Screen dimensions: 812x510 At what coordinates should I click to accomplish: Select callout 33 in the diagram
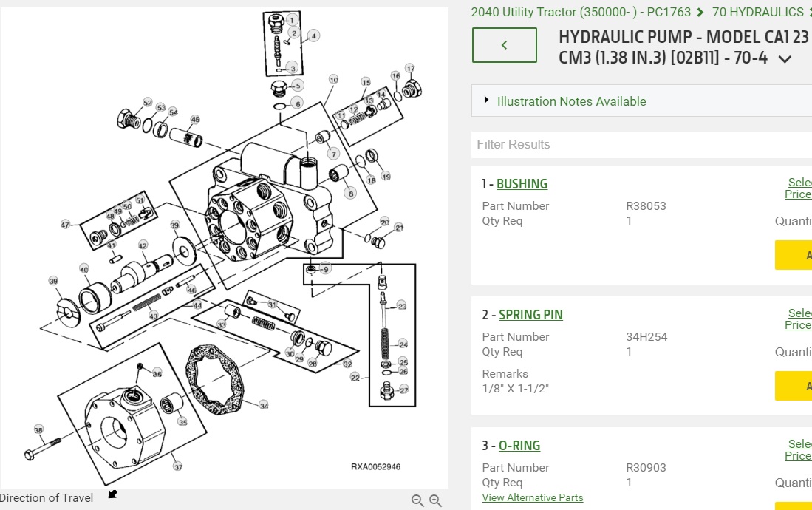(222, 325)
